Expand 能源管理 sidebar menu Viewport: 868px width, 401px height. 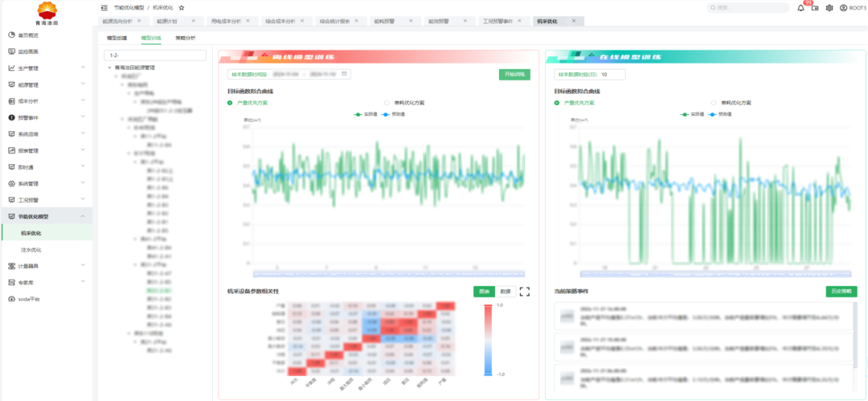tap(83, 84)
